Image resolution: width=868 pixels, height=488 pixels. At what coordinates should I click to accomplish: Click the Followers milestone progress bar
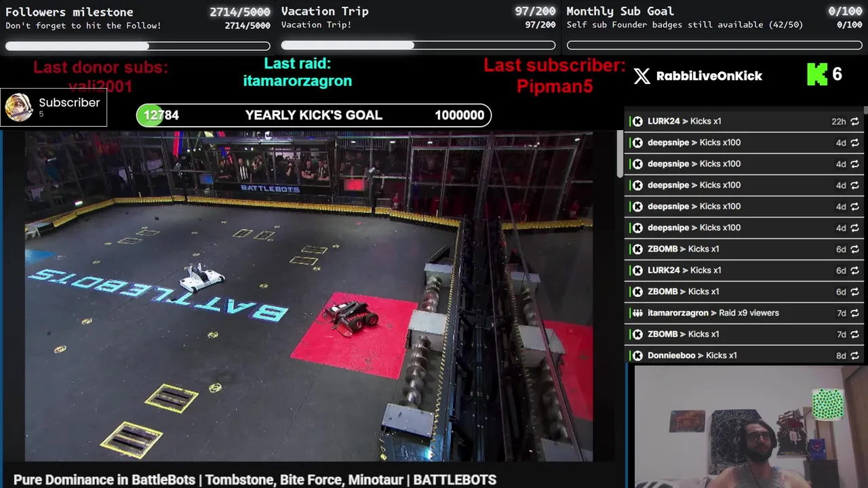point(138,46)
